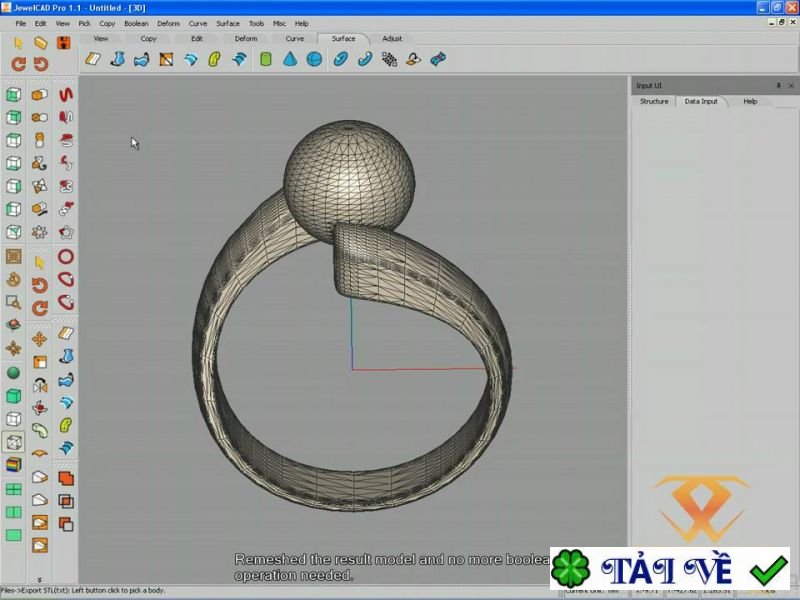
Task: Open the Deform menu in menu bar
Action: click(168, 23)
